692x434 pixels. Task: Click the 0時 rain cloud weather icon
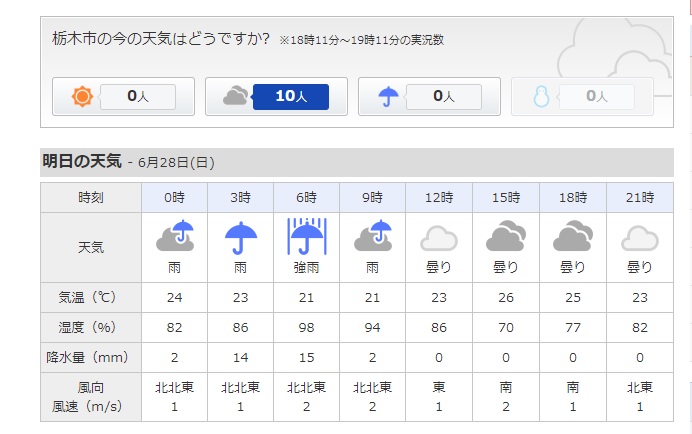click(x=174, y=237)
